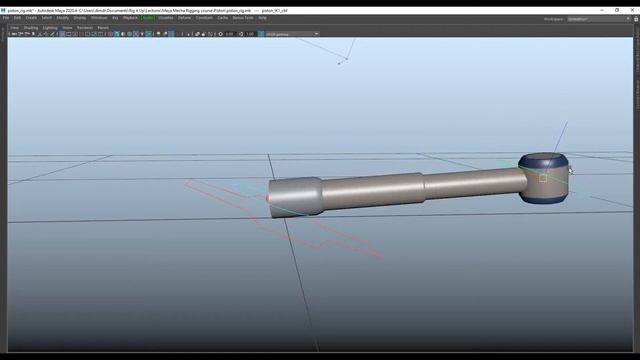Open the File menu
The image size is (640, 360).
click(x=6, y=18)
